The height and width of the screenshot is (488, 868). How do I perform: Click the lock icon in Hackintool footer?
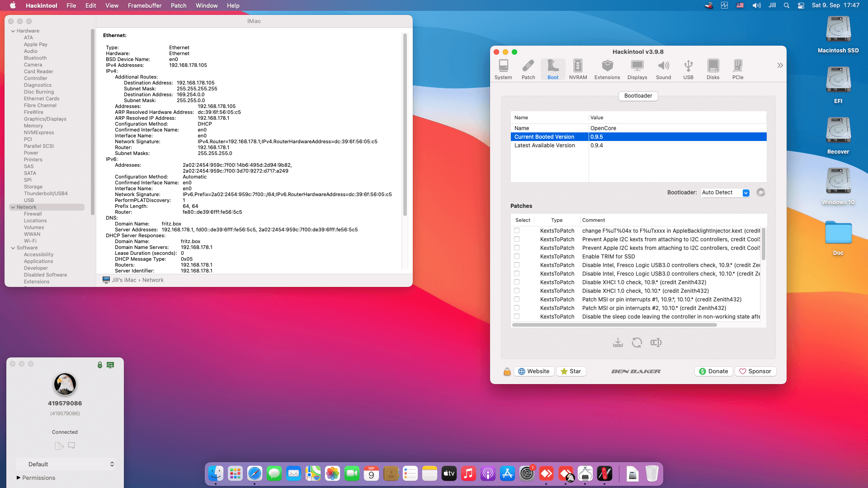click(507, 371)
